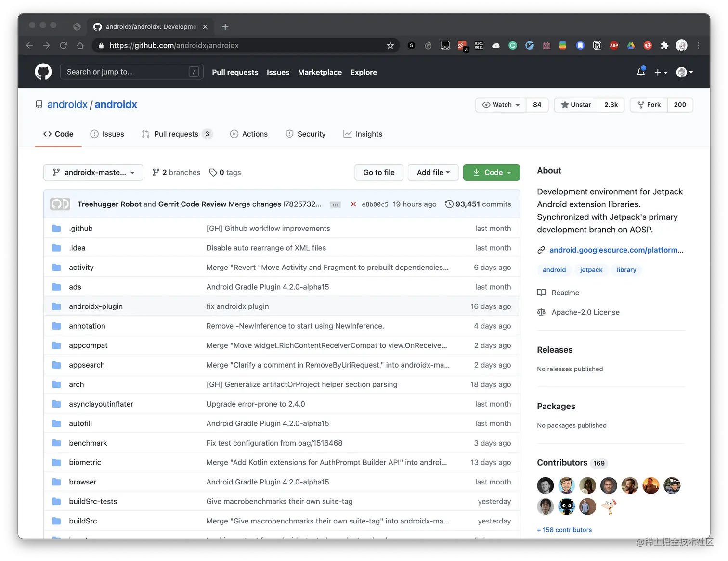Open the Watch dropdown
This screenshot has height=561, width=728.
(x=501, y=105)
